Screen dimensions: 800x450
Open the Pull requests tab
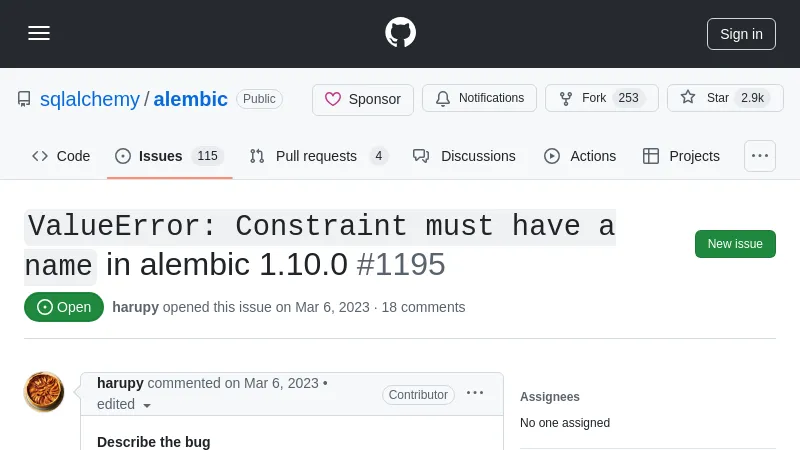coord(317,156)
